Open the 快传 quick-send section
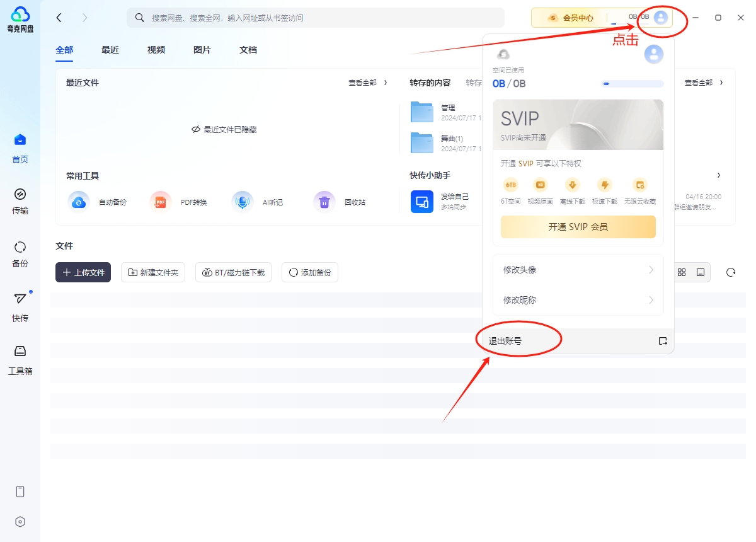 [x=20, y=307]
